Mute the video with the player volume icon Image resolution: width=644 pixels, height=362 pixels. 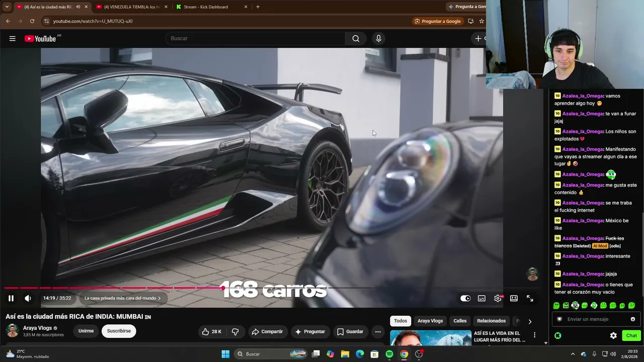click(28, 298)
